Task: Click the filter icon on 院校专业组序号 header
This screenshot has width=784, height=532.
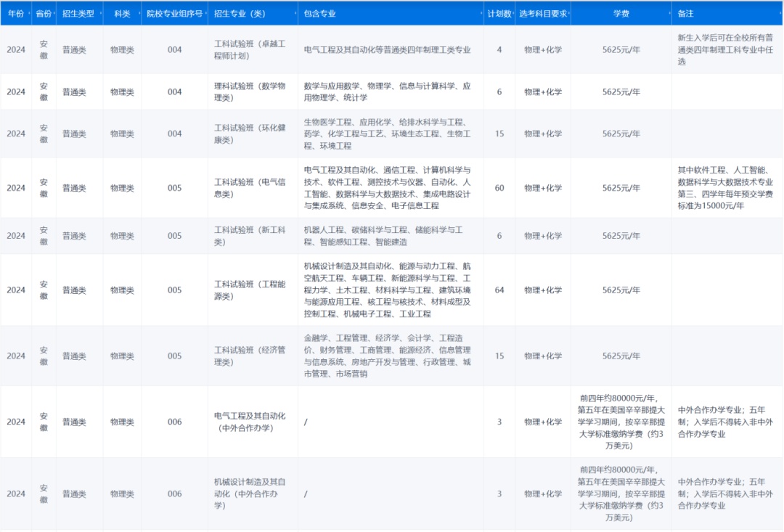Action: pyautogui.click(x=205, y=14)
